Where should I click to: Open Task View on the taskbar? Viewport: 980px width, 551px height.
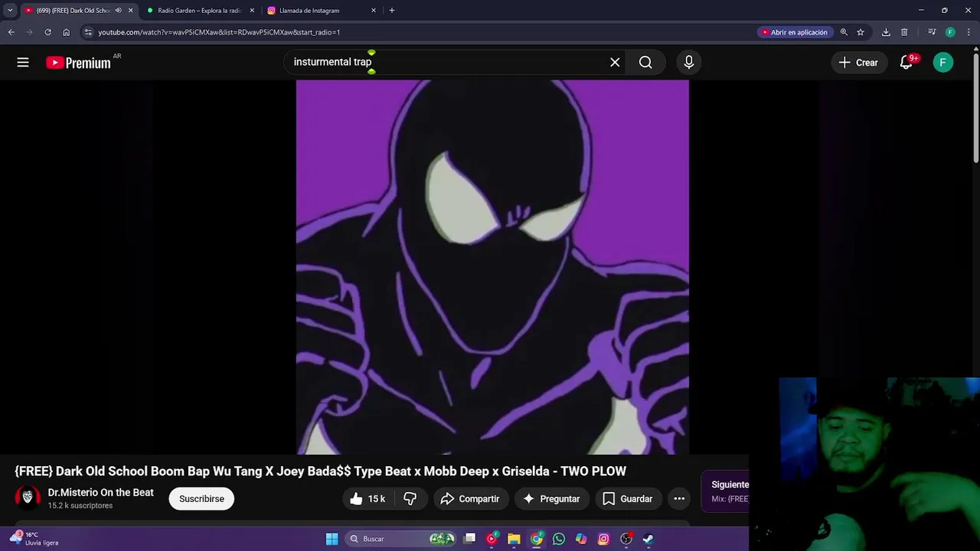pyautogui.click(x=470, y=539)
